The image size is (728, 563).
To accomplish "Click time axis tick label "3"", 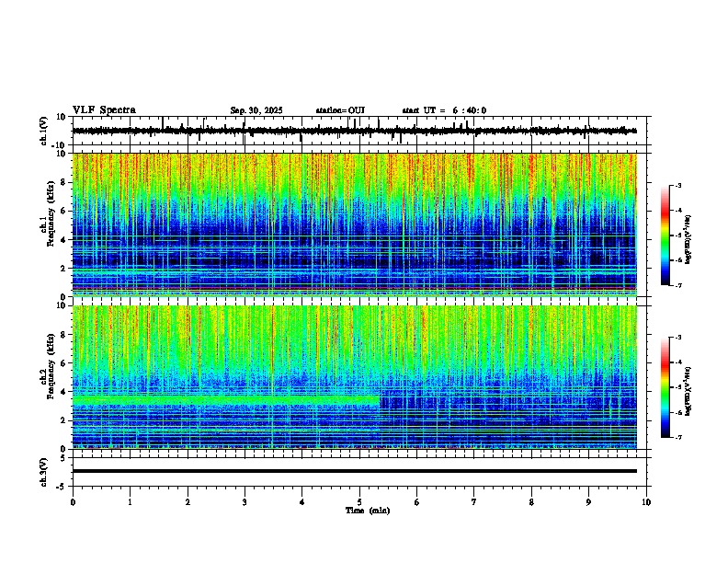I will [x=245, y=502].
